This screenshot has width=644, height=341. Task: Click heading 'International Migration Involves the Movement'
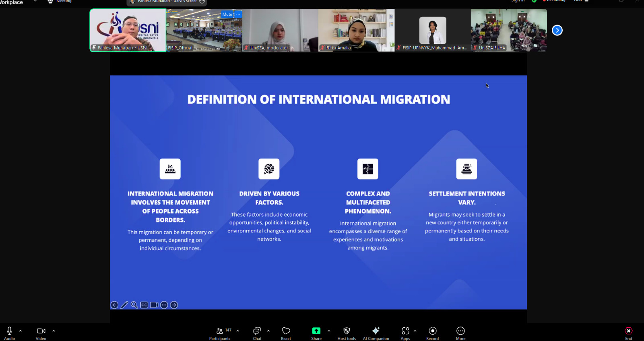pos(170,207)
